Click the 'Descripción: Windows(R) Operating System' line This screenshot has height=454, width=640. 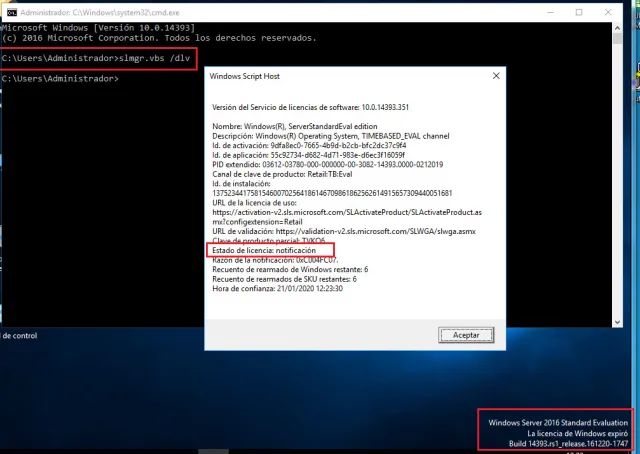point(331,136)
